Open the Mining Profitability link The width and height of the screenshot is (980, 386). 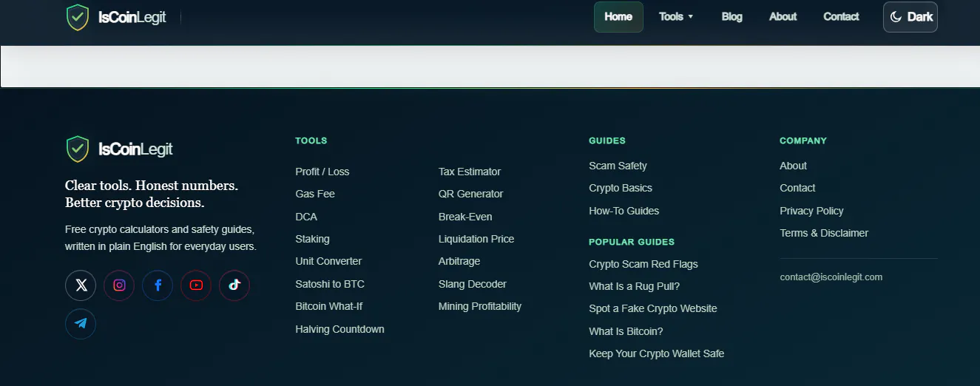(480, 306)
